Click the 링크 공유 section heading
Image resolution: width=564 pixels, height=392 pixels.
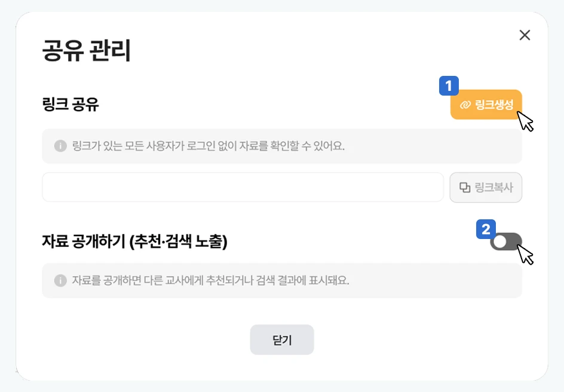pyautogui.click(x=70, y=105)
